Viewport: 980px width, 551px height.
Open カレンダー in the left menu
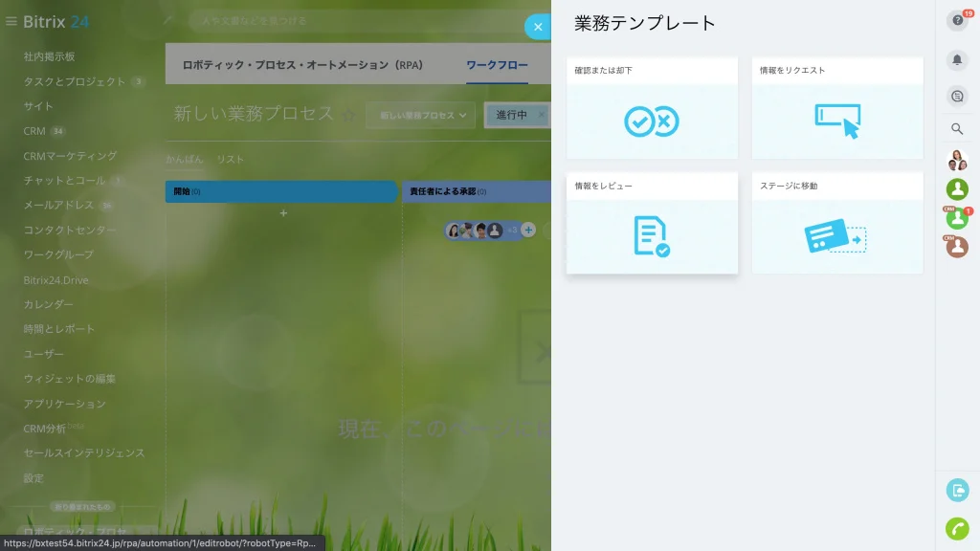tap(48, 304)
